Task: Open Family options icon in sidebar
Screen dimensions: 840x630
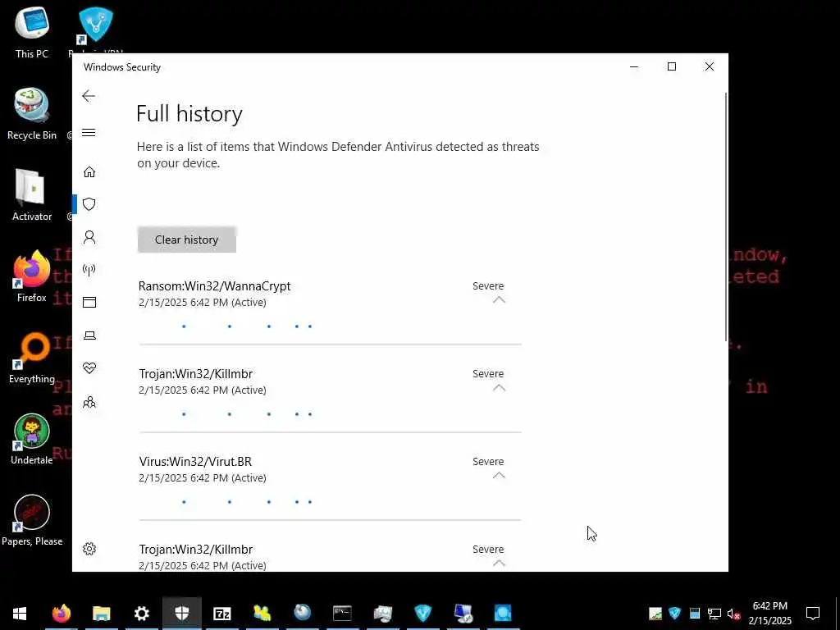Action: click(89, 402)
